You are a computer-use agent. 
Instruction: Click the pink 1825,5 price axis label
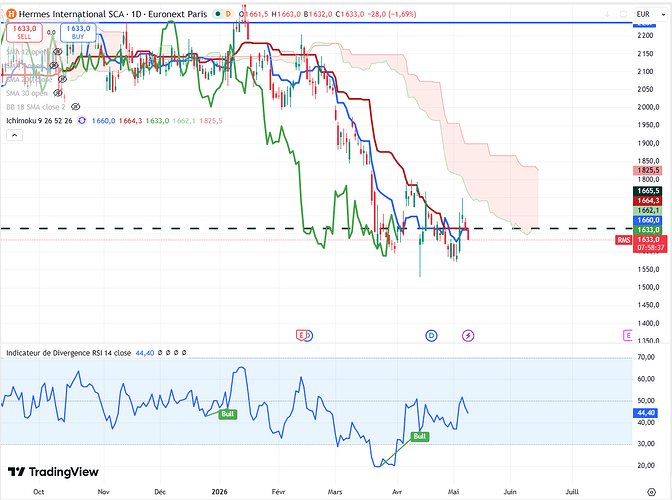648,170
